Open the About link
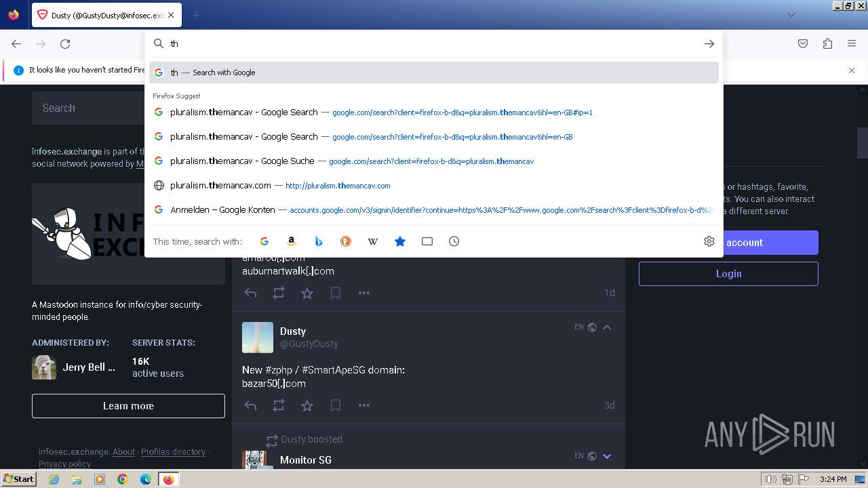 pyautogui.click(x=123, y=452)
